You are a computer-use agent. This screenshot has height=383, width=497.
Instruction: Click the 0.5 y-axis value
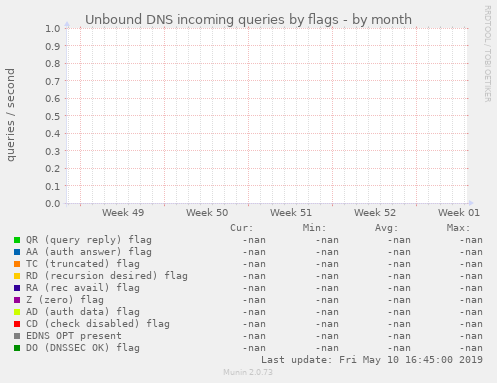pos(53,116)
